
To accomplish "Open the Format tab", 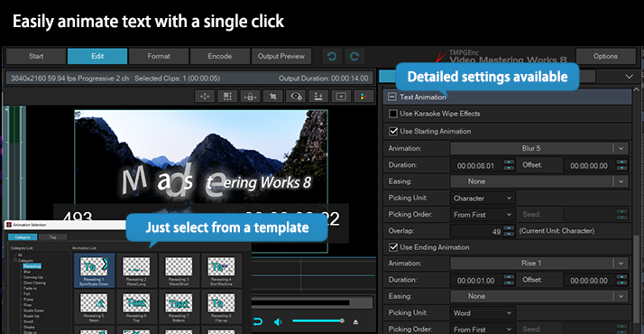I will pyautogui.click(x=159, y=56).
